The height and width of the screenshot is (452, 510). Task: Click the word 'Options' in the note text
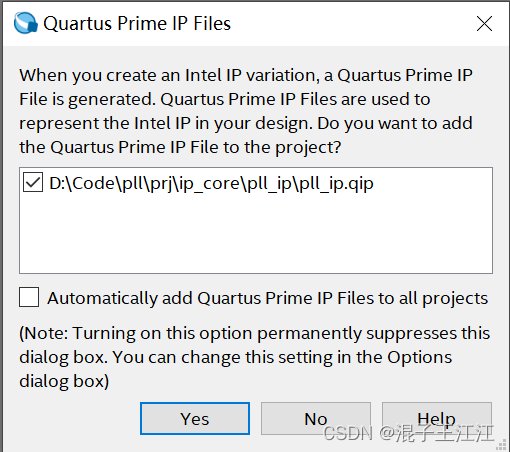click(x=419, y=358)
